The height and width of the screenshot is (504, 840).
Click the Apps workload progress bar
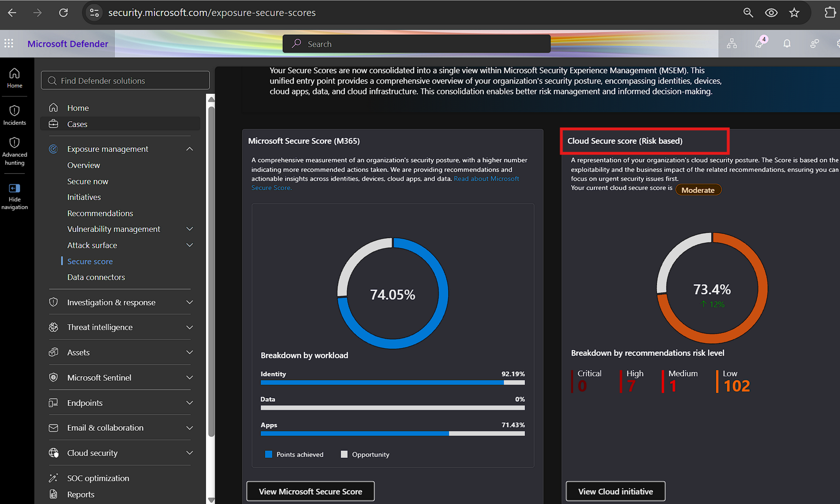[393, 434]
